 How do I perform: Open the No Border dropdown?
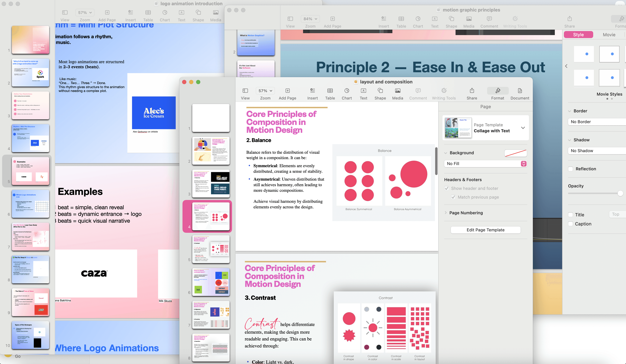(597, 122)
